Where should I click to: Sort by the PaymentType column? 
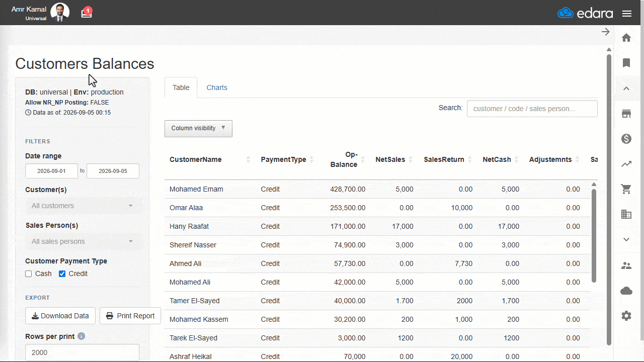click(287, 159)
